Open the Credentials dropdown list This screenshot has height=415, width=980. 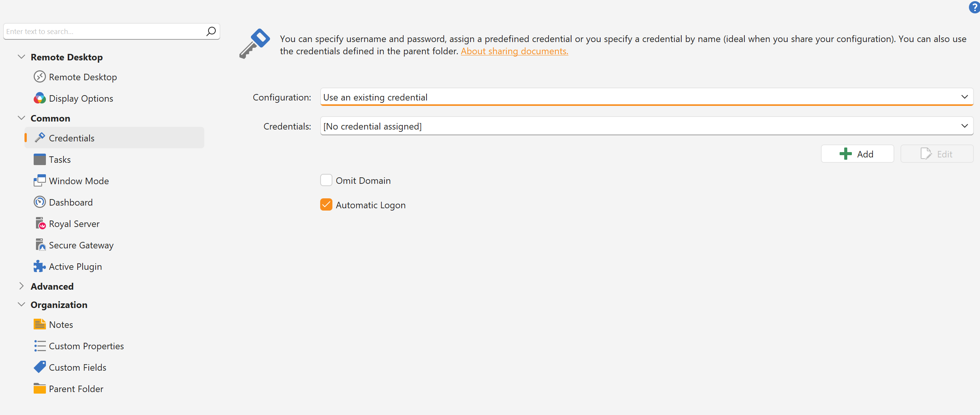pos(646,126)
